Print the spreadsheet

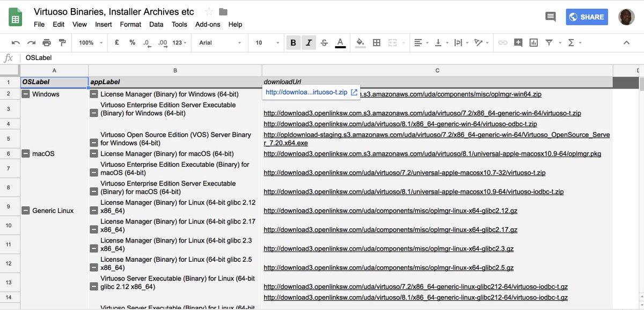pyautogui.click(x=47, y=43)
